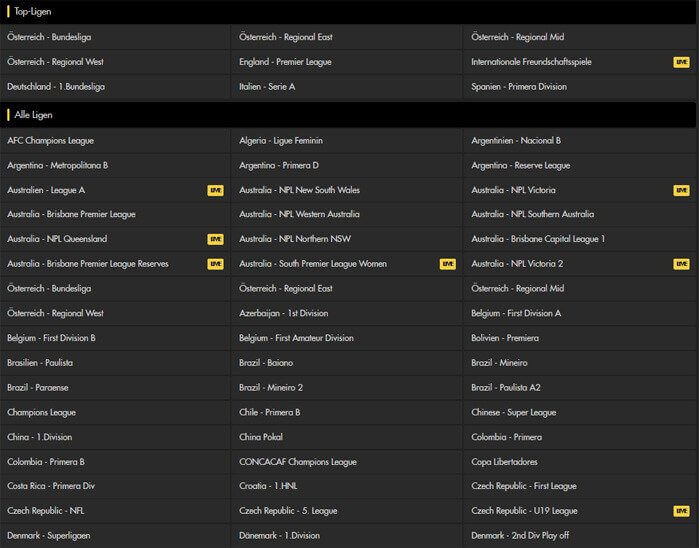Image resolution: width=699 pixels, height=548 pixels.
Task: Open AFC Champions League
Action: [x=115, y=140]
